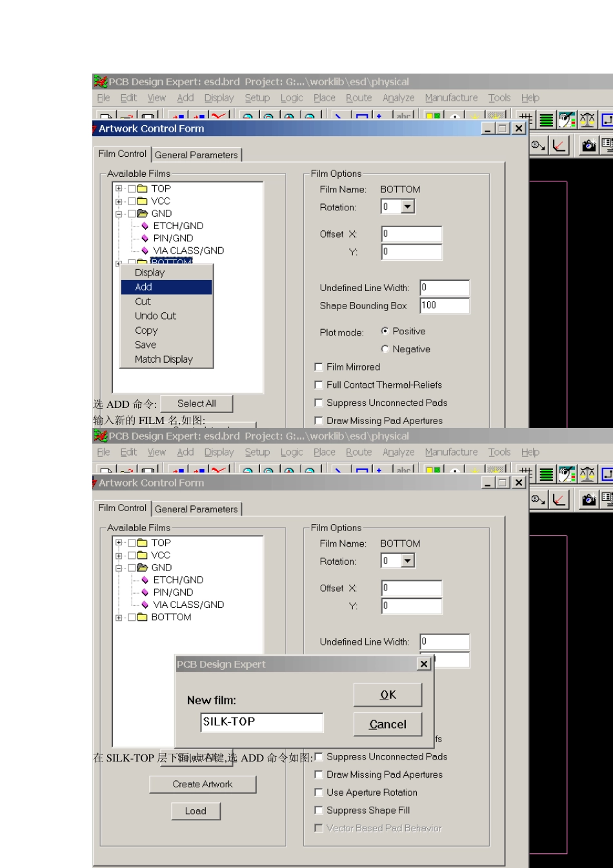Tick VCC film checkbox in context-menu screenshot
This screenshot has height=868, width=613.
tap(132, 201)
